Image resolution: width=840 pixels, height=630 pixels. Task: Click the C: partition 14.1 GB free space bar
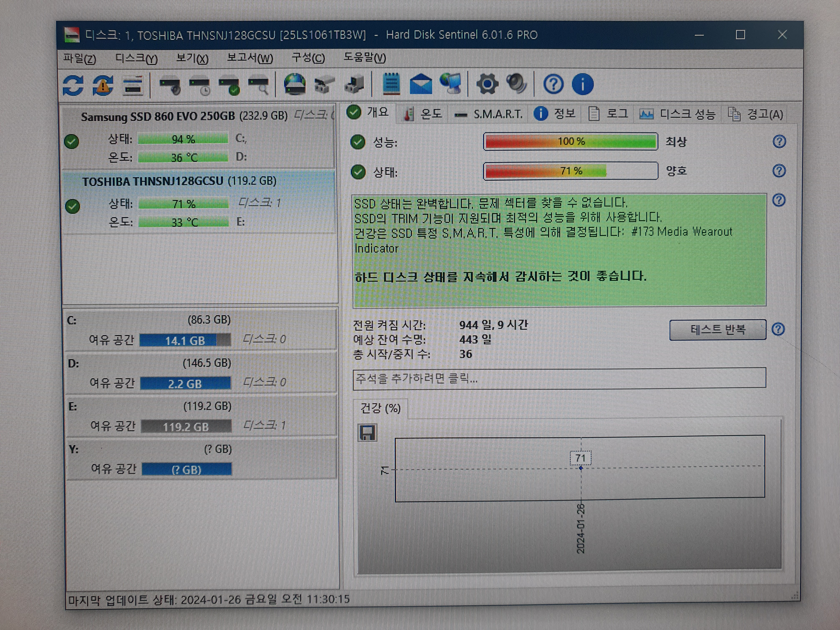coord(185,340)
